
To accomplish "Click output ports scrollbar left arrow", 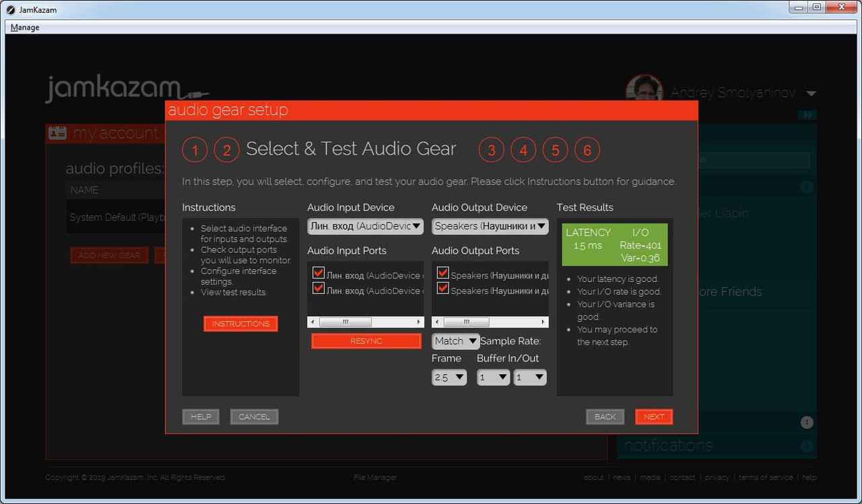I will tap(438, 322).
